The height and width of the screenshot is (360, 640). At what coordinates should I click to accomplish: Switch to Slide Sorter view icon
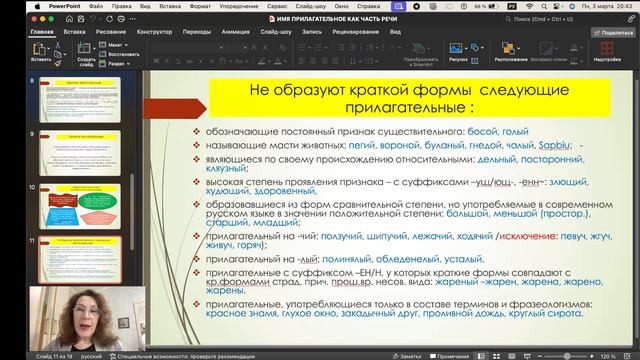point(496,356)
